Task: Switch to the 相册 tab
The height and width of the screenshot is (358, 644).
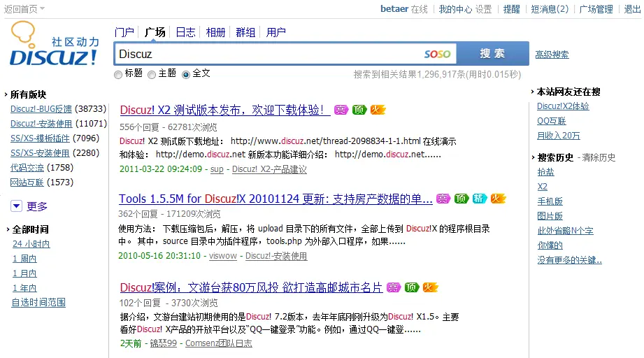Action: click(x=216, y=32)
